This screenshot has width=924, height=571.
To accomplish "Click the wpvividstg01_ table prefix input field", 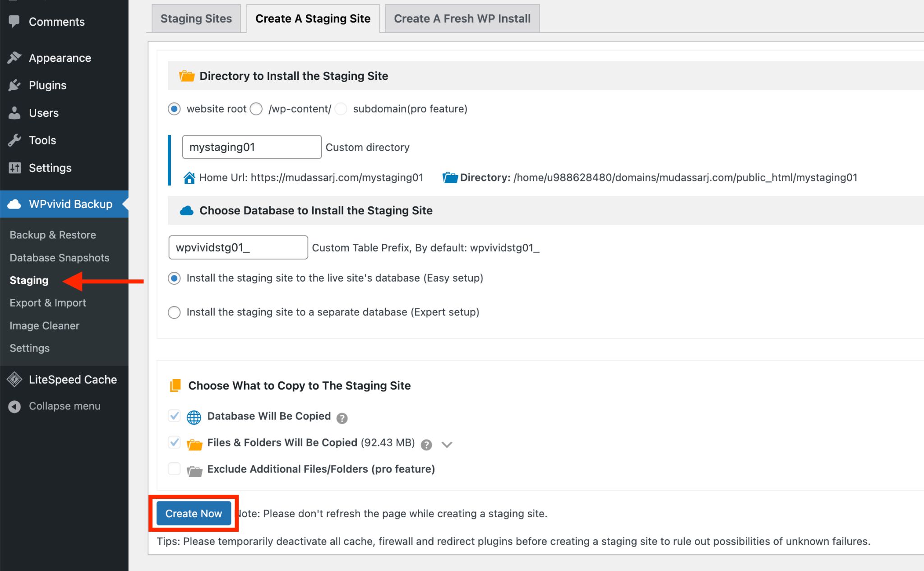I will click(x=238, y=247).
